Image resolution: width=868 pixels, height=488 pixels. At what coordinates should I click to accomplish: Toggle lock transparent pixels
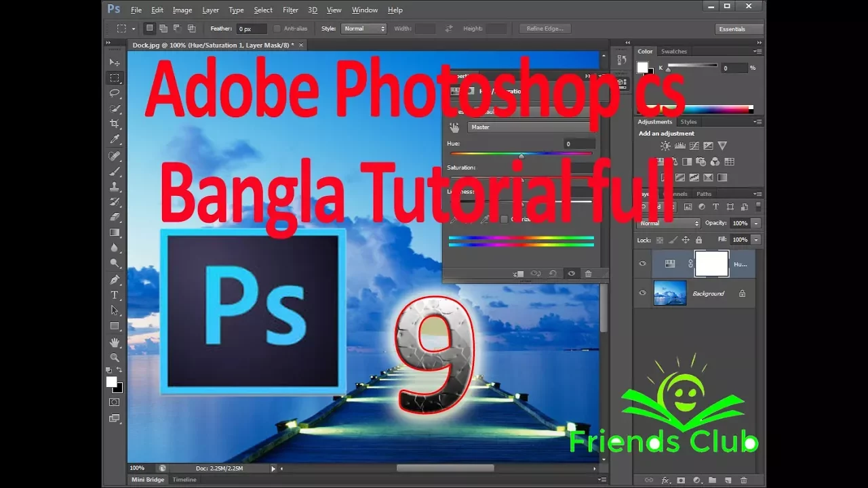659,240
